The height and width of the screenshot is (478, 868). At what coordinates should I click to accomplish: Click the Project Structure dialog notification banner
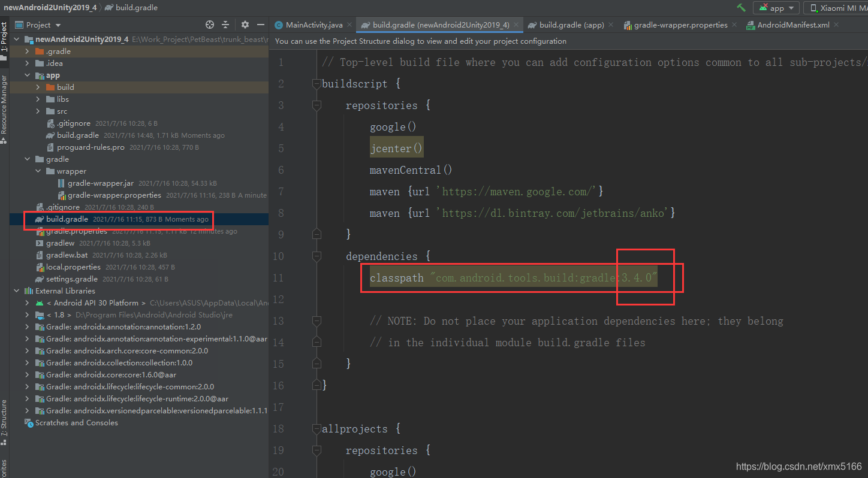pyautogui.click(x=421, y=41)
